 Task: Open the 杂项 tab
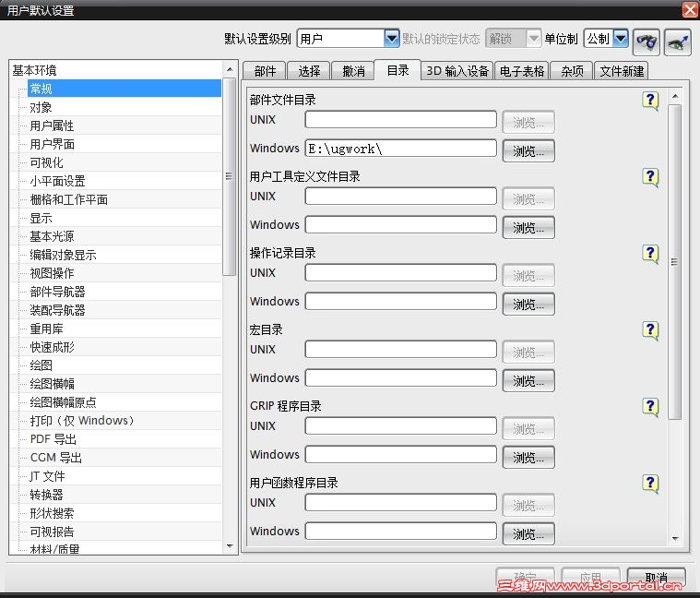click(x=572, y=71)
